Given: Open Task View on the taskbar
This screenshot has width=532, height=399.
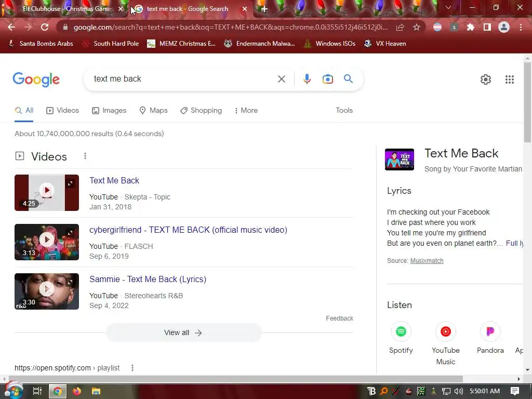Looking at the screenshot, I should point(37,391).
